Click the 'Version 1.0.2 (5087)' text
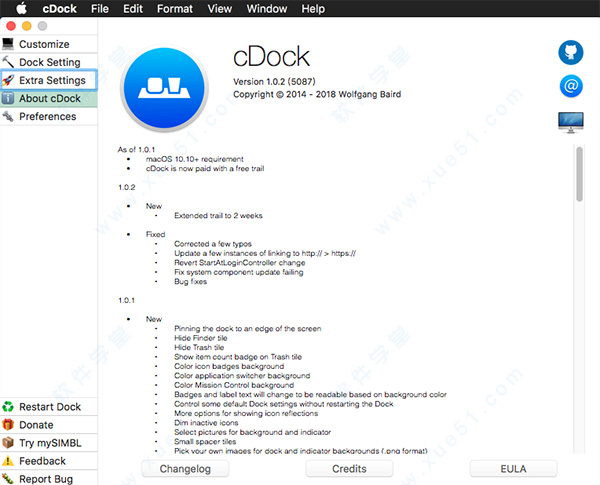The image size is (600, 485). [x=274, y=82]
